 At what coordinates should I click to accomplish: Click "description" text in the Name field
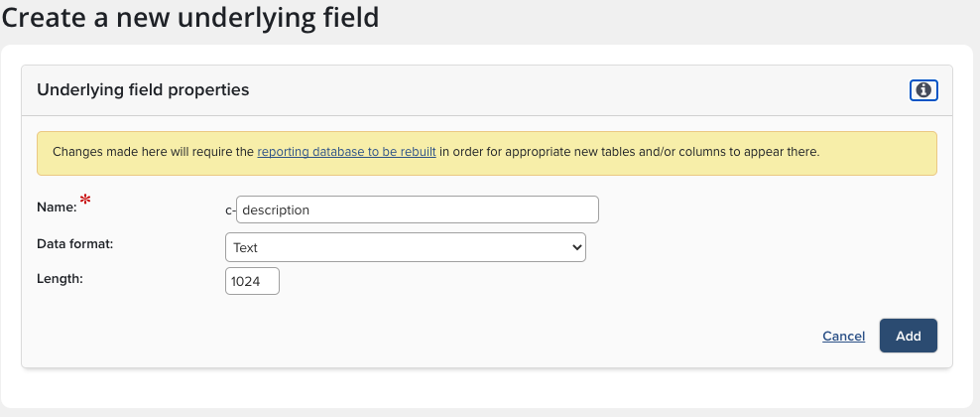[277, 210]
